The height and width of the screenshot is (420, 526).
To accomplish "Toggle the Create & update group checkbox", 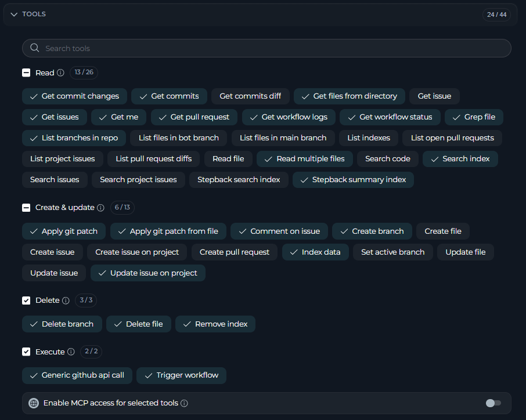I will 26,208.
